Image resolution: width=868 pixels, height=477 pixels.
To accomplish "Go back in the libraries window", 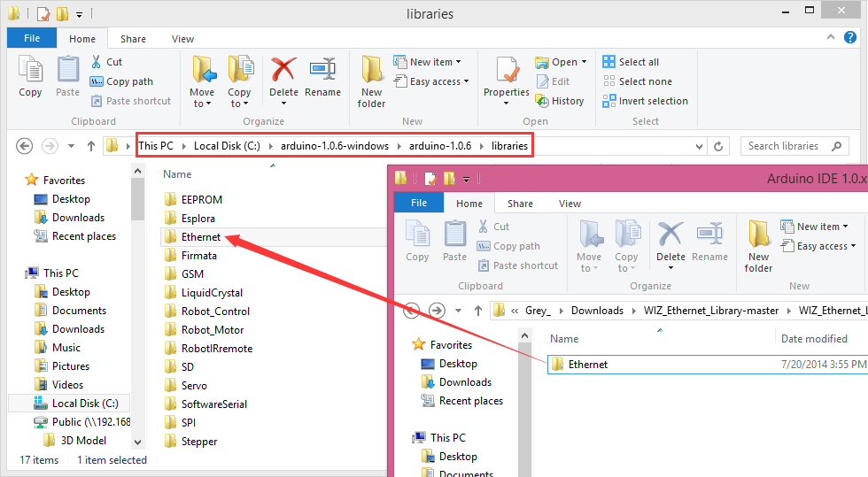I will pos(25,146).
